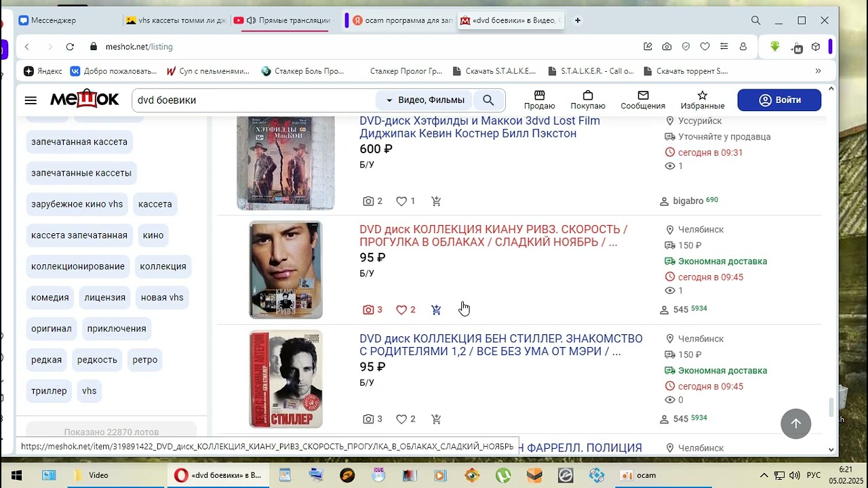The image size is (868, 488).
Task: Open a new browser tab
Action: [578, 20]
